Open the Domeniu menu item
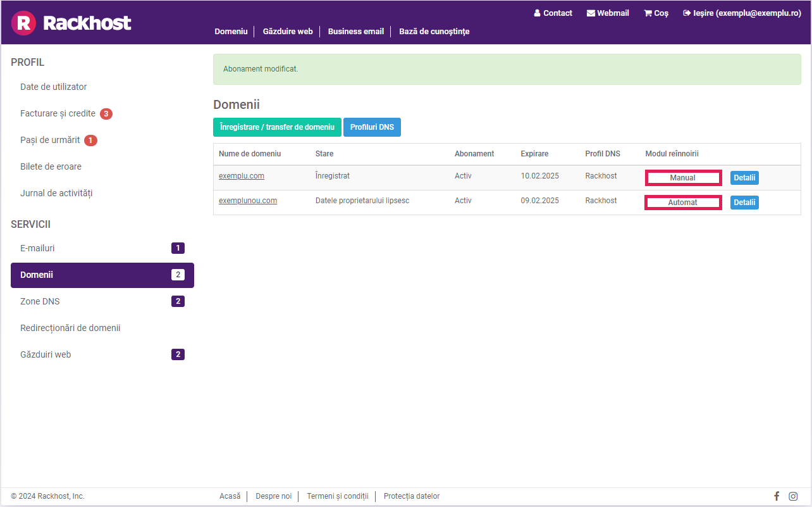The height and width of the screenshot is (507, 812). (231, 31)
